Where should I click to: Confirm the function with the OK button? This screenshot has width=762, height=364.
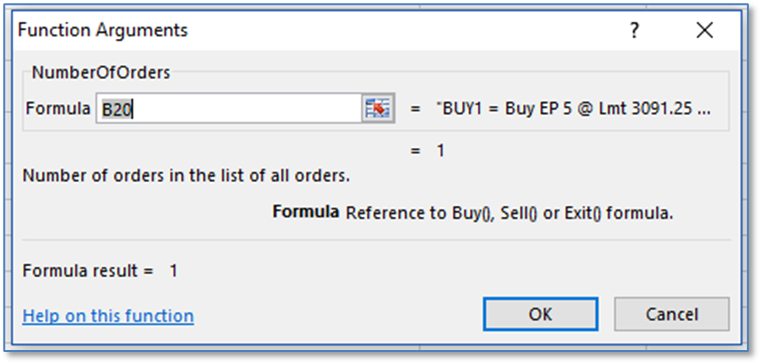pyautogui.click(x=540, y=314)
